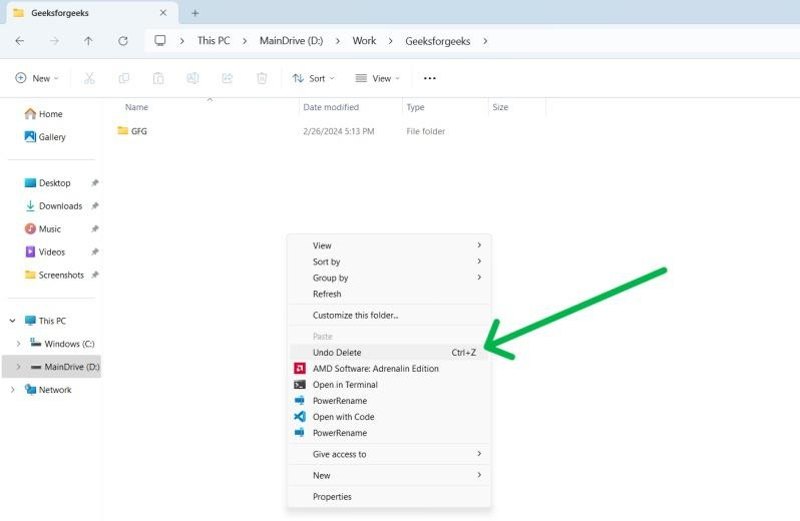Select Properties in the context menu
Image resolution: width=800 pixels, height=521 pixels.
click(x=332, y=497)
